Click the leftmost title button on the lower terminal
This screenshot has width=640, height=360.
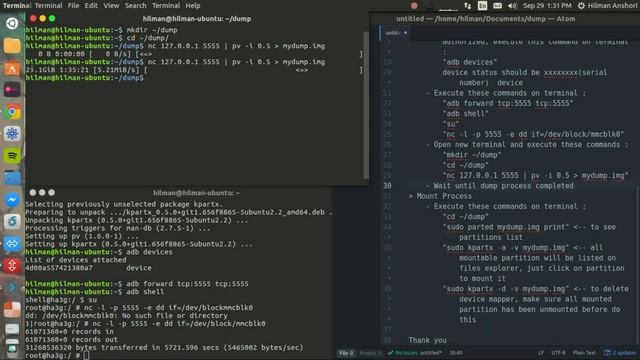point(32,192)
